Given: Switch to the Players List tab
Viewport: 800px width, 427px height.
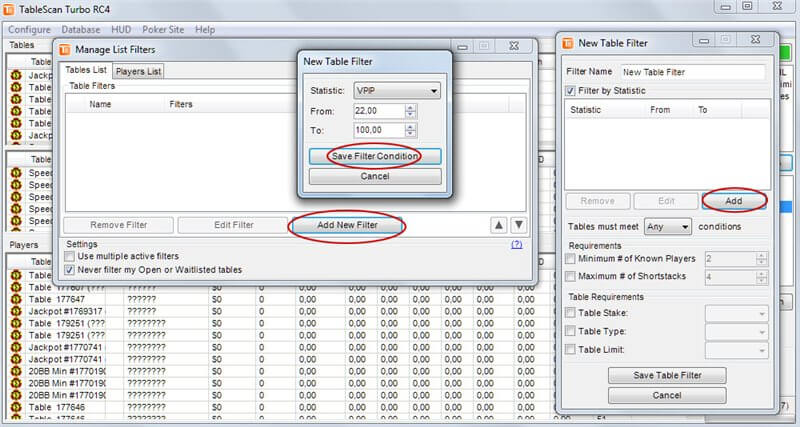Looking at the screenshot, I should [x=138, y=71].
